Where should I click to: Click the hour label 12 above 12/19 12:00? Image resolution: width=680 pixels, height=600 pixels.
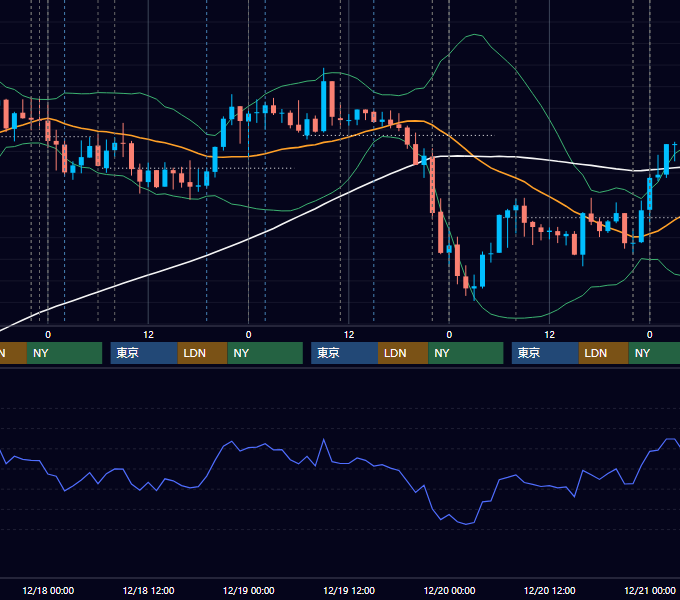pyautogui.click(x=349, y=335)
